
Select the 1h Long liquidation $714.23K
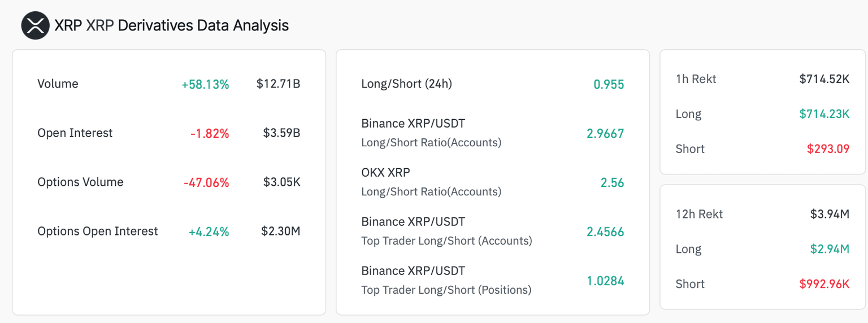824,114
